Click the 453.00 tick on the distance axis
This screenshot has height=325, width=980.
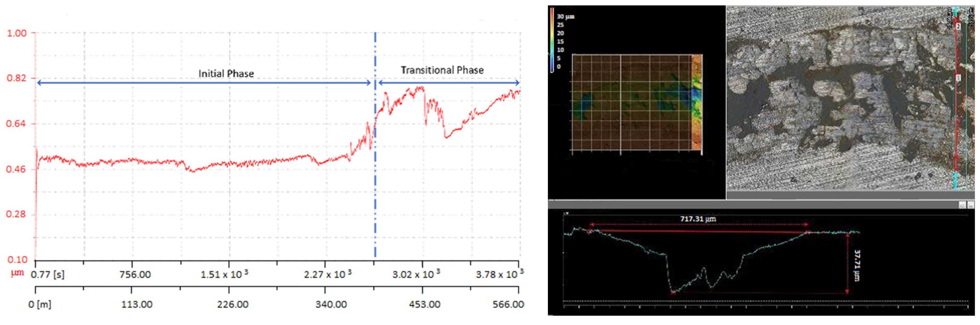425,305
